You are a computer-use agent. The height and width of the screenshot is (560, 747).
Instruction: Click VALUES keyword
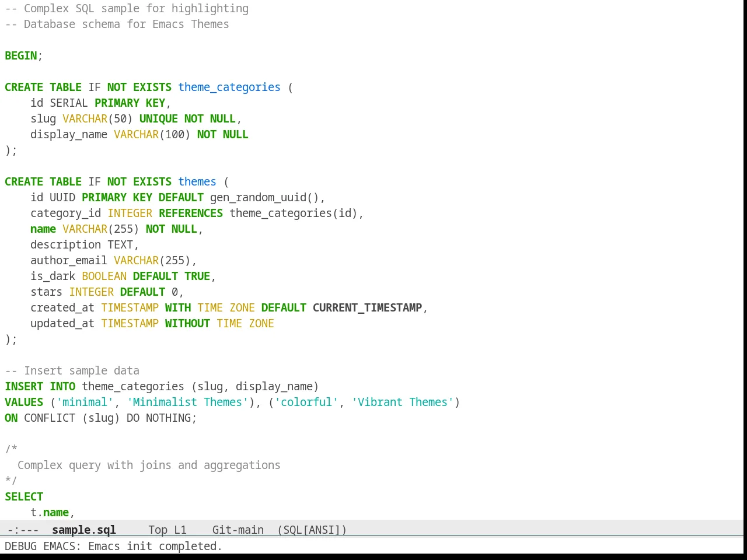24,402
